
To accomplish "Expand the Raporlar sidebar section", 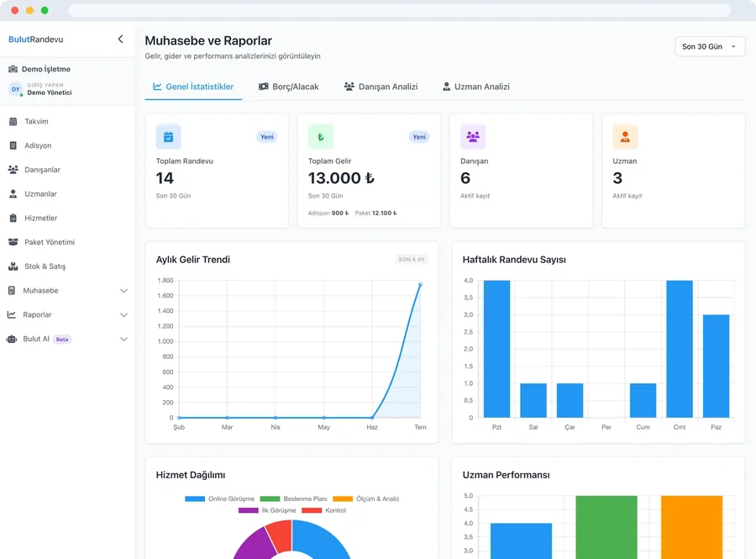I will [x=67, y=314].
